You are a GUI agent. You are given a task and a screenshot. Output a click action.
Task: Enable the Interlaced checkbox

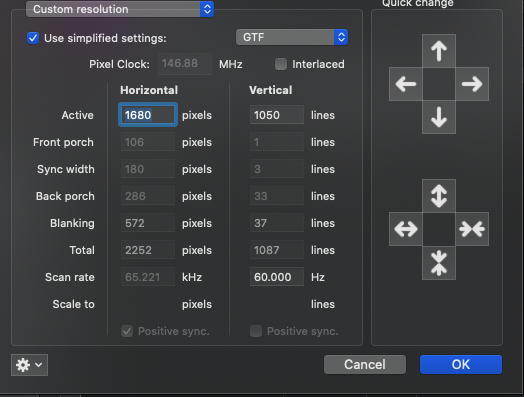tap(281, 64)
